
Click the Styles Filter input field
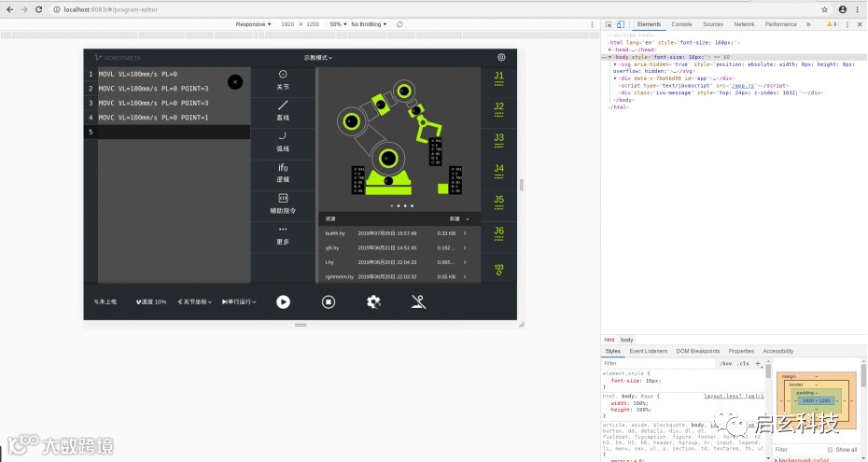[659, 363]
